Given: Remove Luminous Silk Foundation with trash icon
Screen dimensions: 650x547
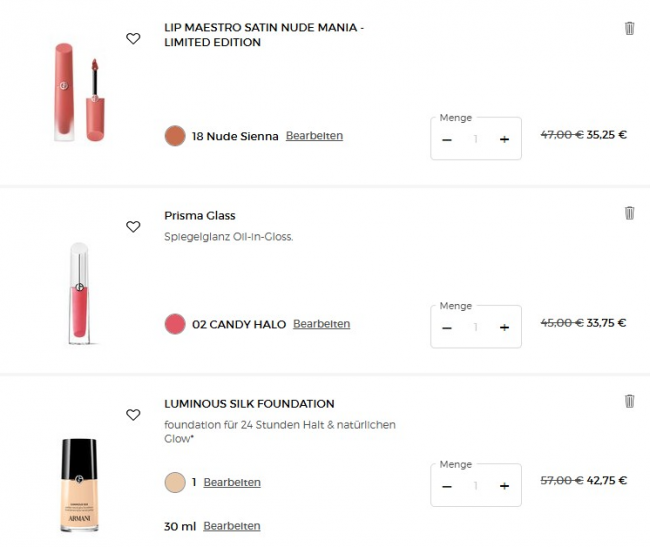Looking at the screenshot, I should (x=629, y=401).
